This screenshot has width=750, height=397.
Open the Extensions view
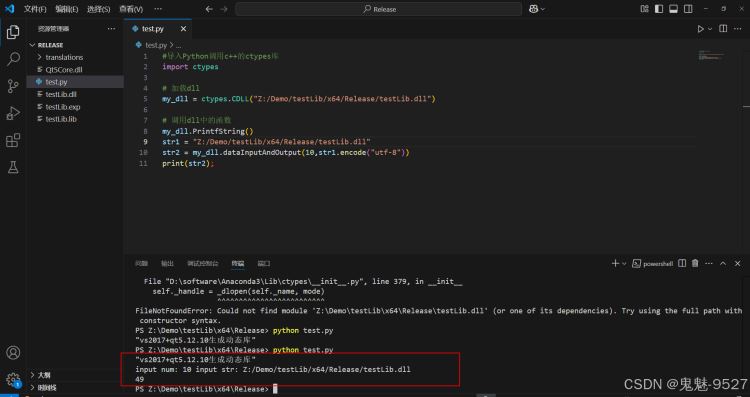pyautogui.click(x=13, y=140)
